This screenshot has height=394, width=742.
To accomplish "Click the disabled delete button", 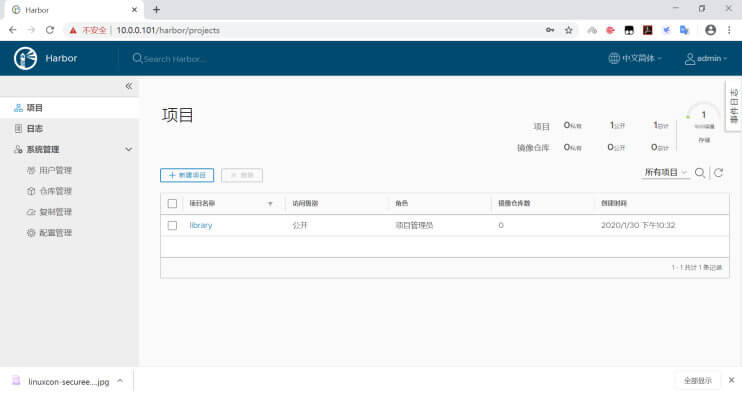I will tap(242, 175).
